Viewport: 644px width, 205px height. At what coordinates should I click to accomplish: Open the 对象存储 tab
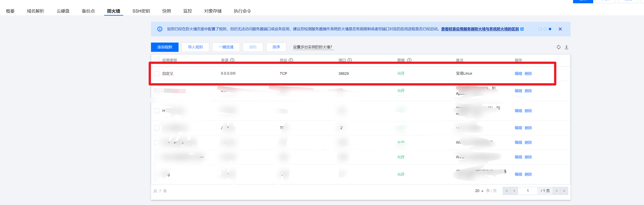213,11
